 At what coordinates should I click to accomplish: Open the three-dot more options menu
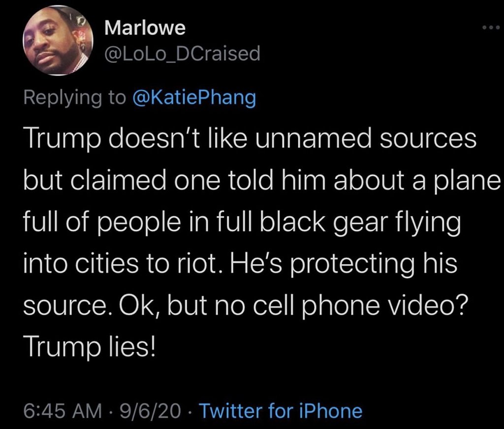pos(491,28)
